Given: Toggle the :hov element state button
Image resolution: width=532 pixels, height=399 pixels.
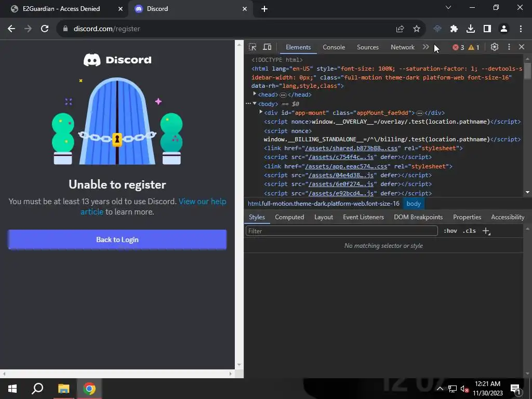Looking at the screenshot, I should 450,231.
